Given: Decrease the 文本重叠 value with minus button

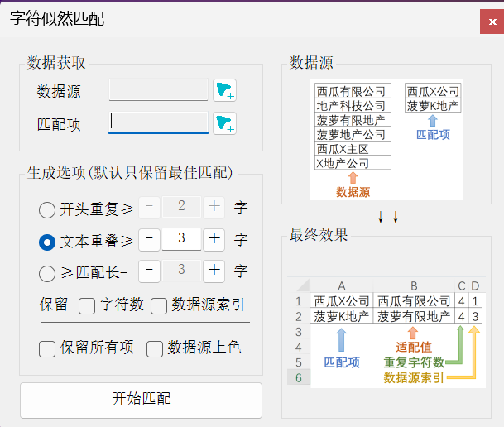Looking at the screenshot, I should tap(149, 240).
